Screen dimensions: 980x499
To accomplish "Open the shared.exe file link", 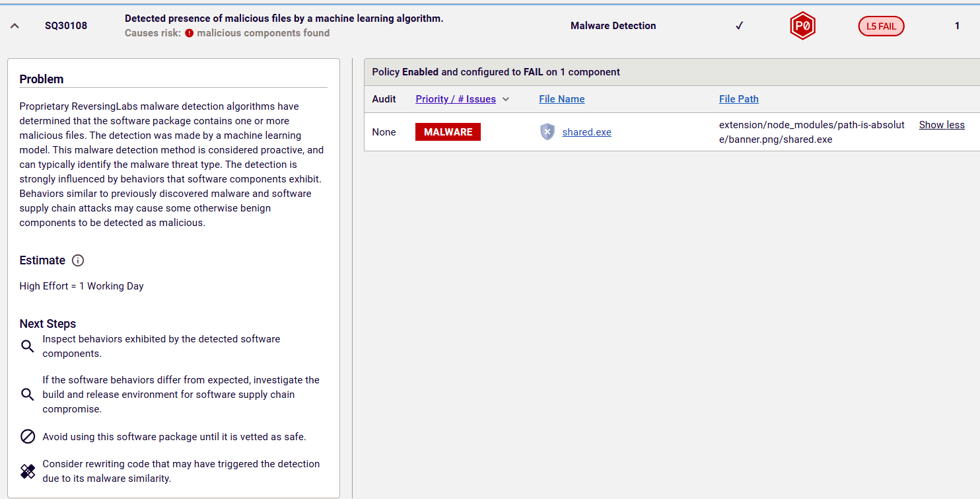I will (586, 132).
